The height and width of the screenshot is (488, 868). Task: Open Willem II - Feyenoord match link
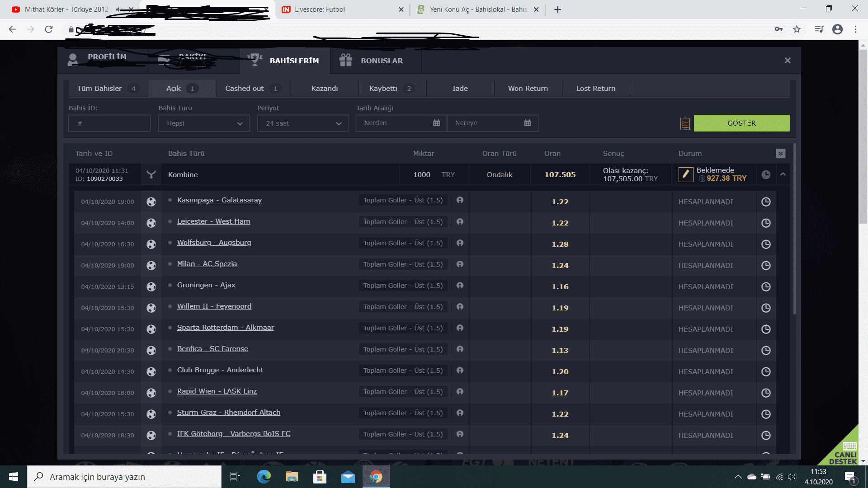[214, 306]
